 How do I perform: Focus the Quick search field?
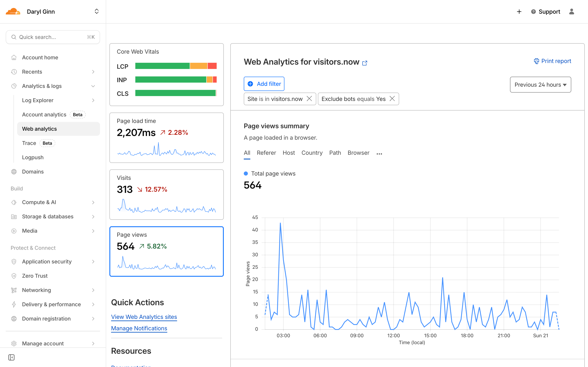(x=53, y=37)
